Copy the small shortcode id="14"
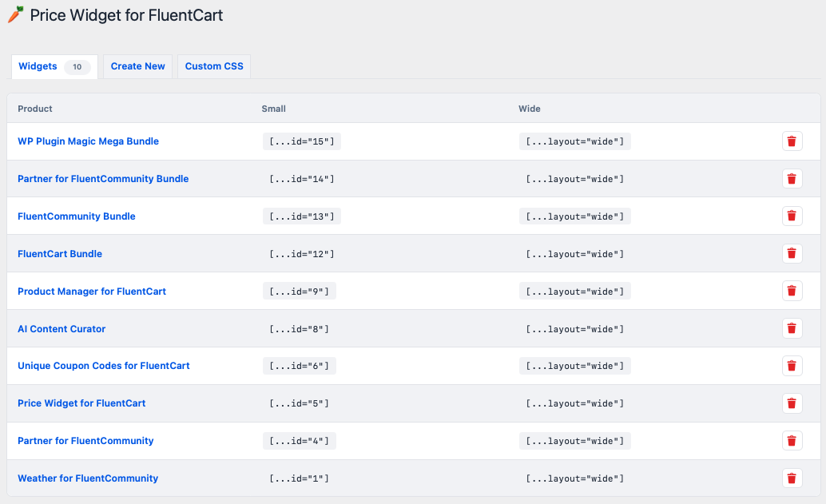This screenshot has width=826, height=504. tap(302, 179)
